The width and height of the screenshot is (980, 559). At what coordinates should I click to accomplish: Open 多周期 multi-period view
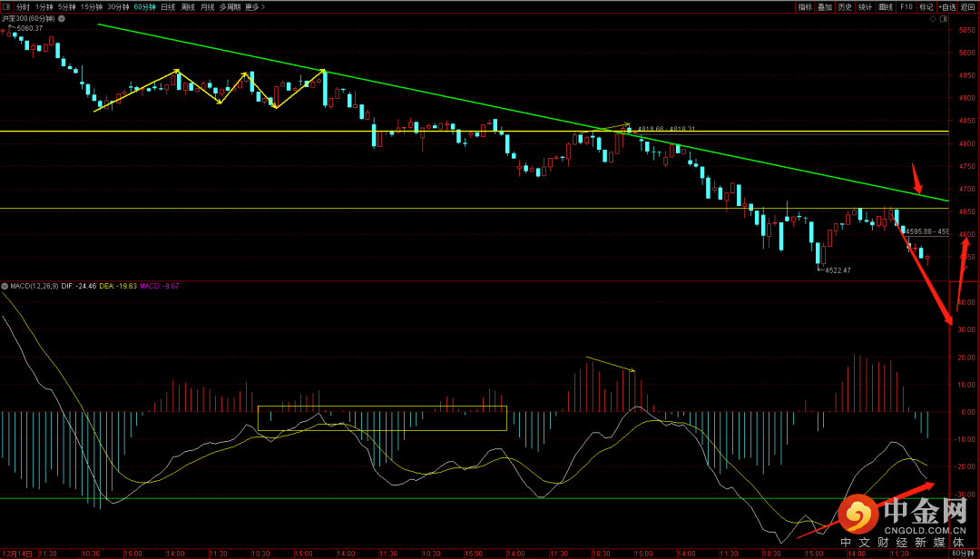point(230,6)
